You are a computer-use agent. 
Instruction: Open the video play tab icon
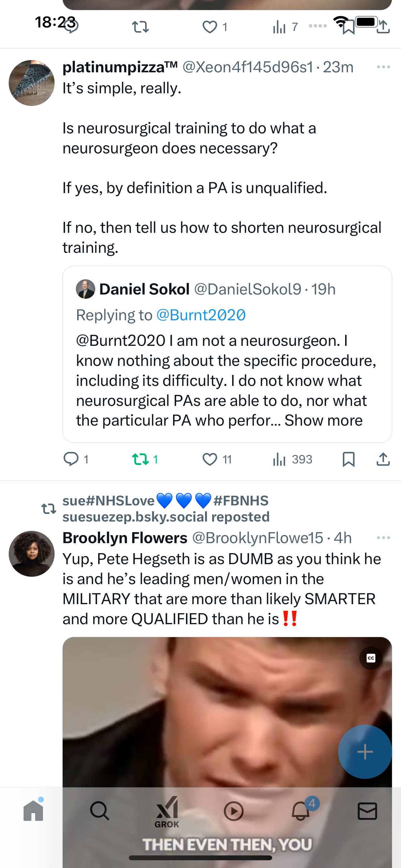233,811
